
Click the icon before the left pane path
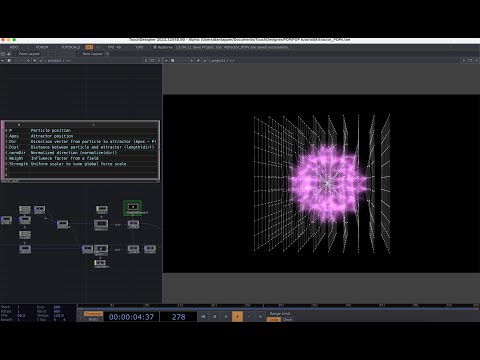coord(41,61)
